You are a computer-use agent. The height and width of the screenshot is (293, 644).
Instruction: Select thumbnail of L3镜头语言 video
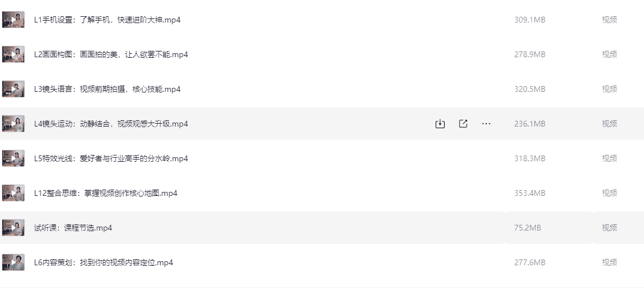pyautogui.click(x=13, y=89)
